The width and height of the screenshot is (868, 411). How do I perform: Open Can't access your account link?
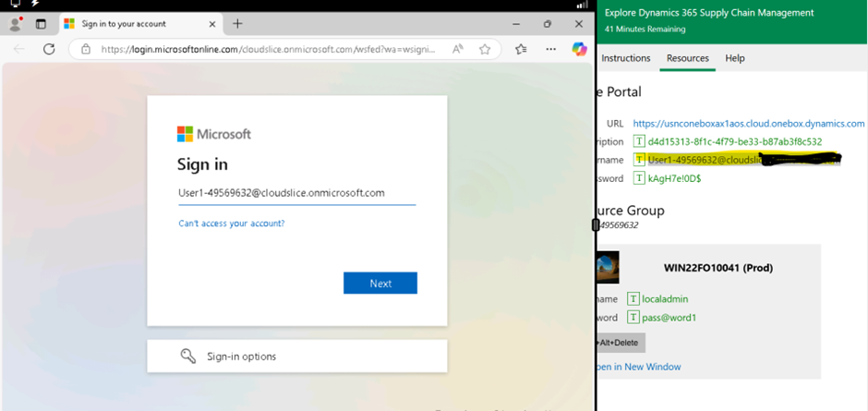(x=232, y=224)
